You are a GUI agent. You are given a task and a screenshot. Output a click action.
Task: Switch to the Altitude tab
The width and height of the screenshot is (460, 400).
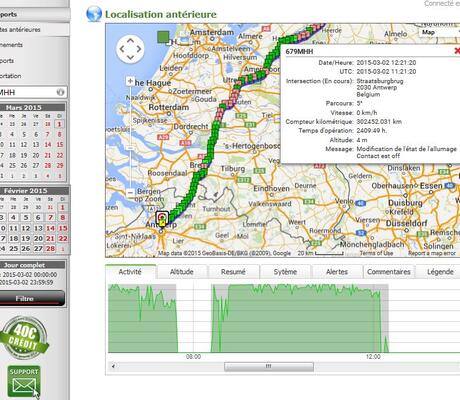[x=182, y=272]
